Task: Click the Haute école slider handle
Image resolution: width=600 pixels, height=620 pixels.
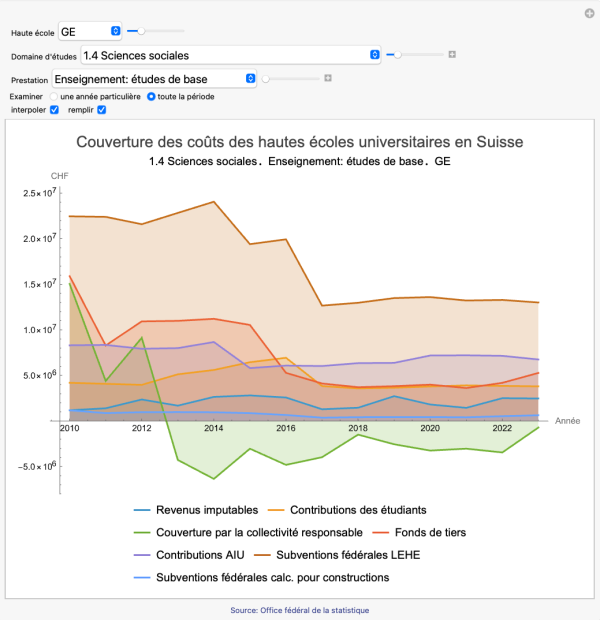Action: 141,32
